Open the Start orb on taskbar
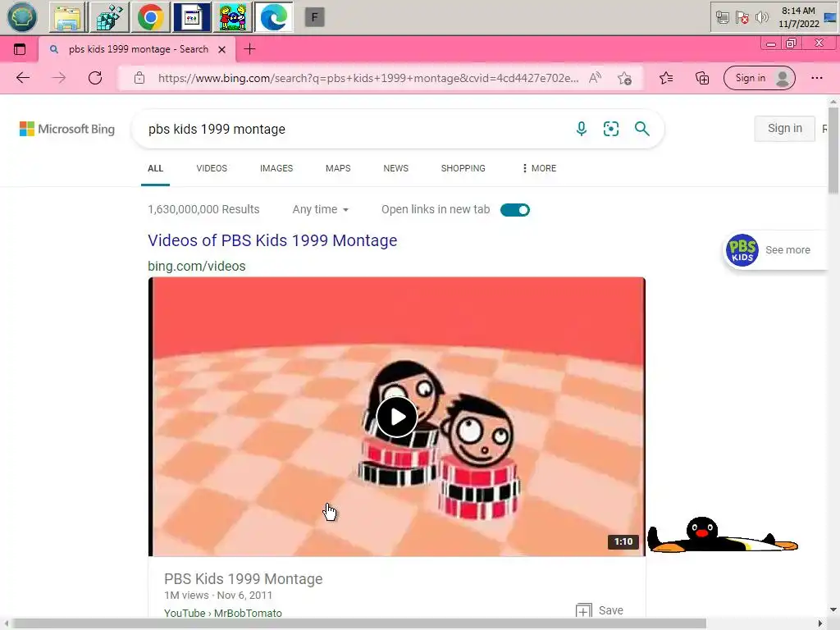 (22, 17)
